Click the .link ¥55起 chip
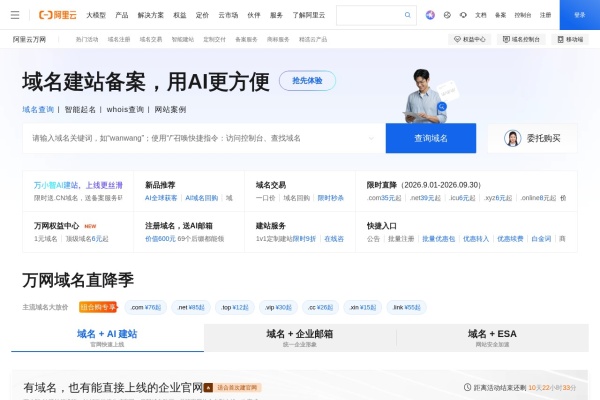Screen dimensions: 600x400 coord(406,307)
